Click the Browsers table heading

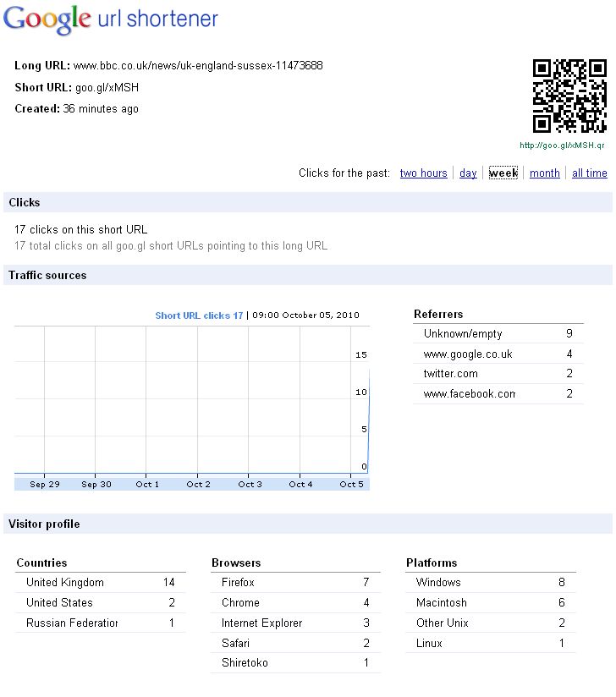tap(236, 563)
